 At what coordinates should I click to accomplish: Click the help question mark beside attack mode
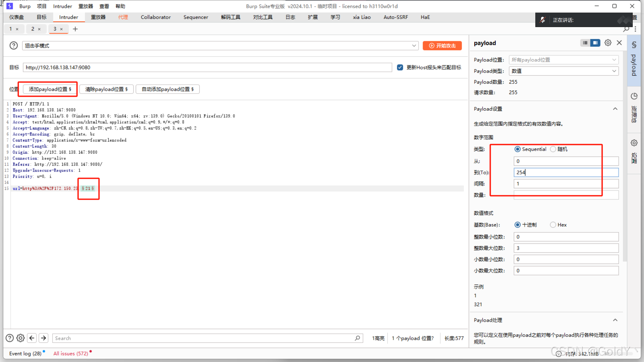(x=13, y=46)
